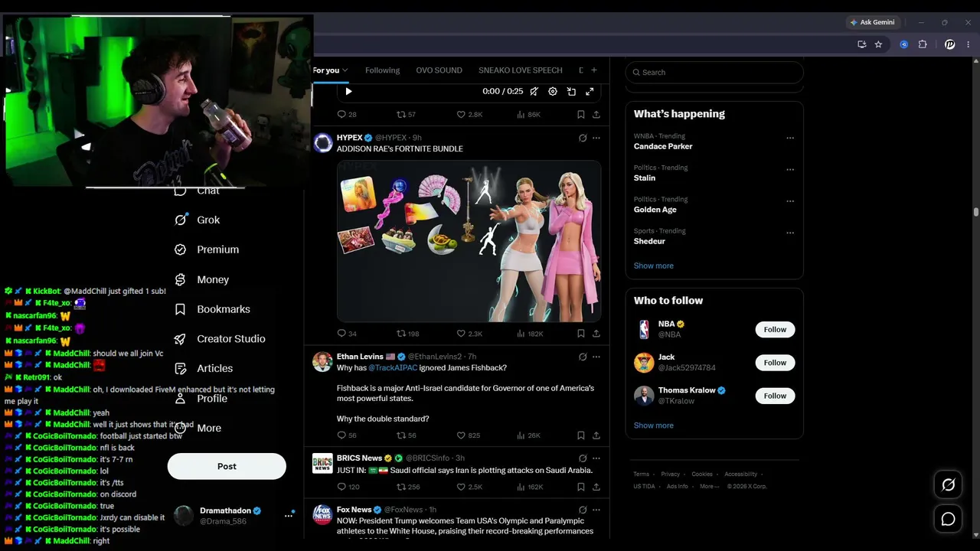The image size is (980, 551).
Task: Mute the video player audio
Action: click(x=534, y=91)
